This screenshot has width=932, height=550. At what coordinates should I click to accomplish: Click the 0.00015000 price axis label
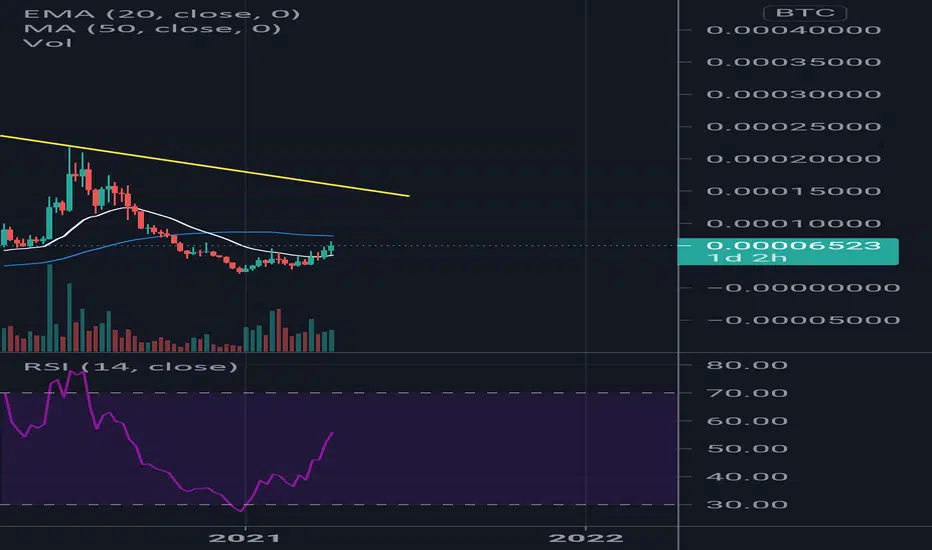click(x=794, y=191)
